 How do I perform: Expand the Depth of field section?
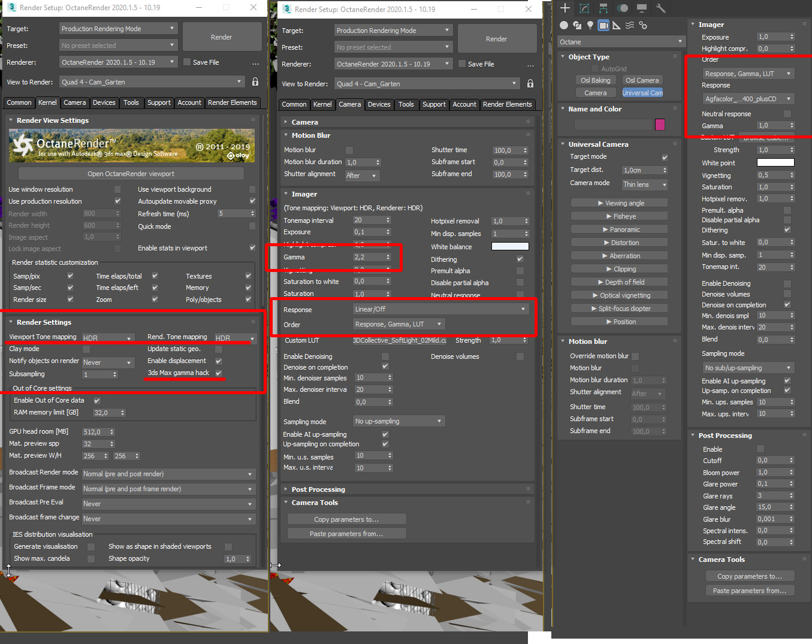pos(619,282)
